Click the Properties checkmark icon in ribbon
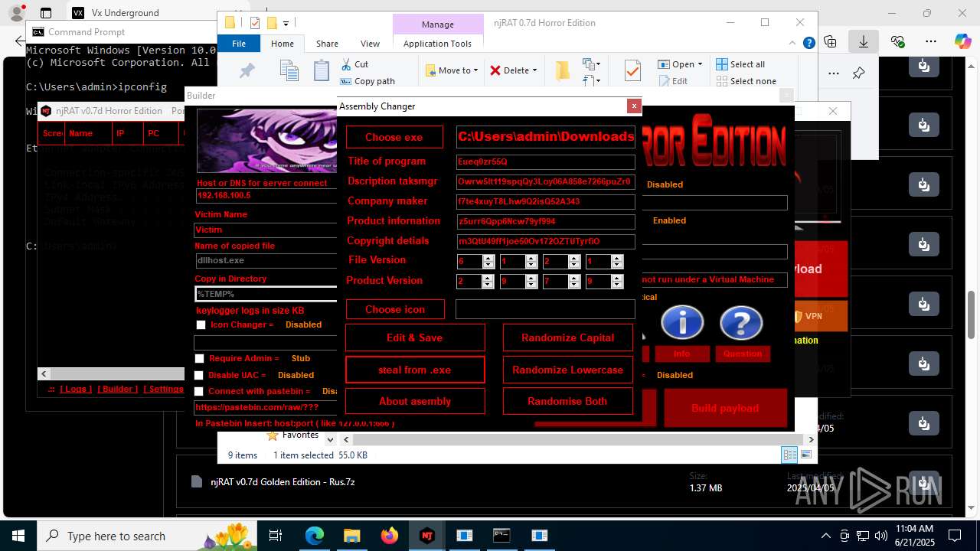This screenshot has height=551, width=980. point(632,71)
